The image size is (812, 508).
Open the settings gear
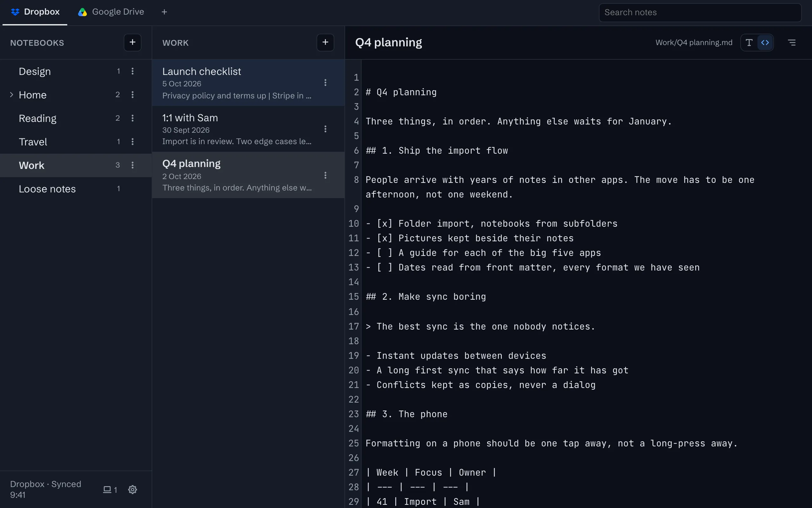coord(133,490)
